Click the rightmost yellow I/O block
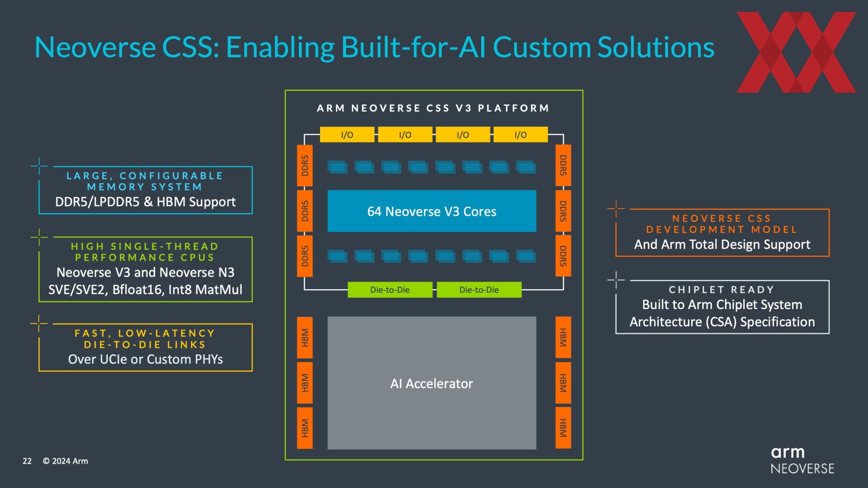Image resolution: width=868 pixels, height=488 pixels. pyautogui.click(x=521, y=135)
